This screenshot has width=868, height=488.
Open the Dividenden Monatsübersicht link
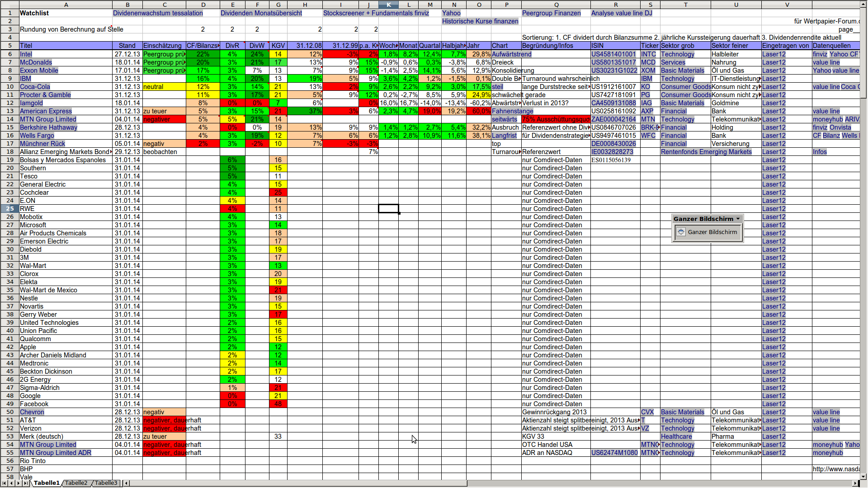pyautogui.click(x=261, y=13)
